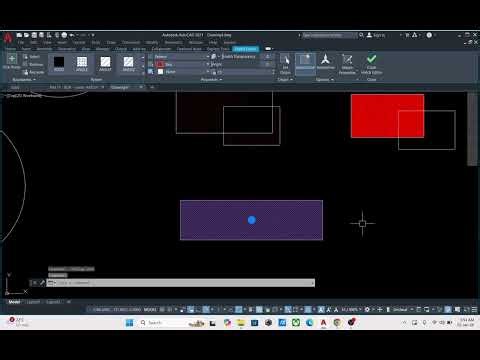Click the Sign In button
The width and height of the screenshot is (480, 360).
tap(376, 35)
